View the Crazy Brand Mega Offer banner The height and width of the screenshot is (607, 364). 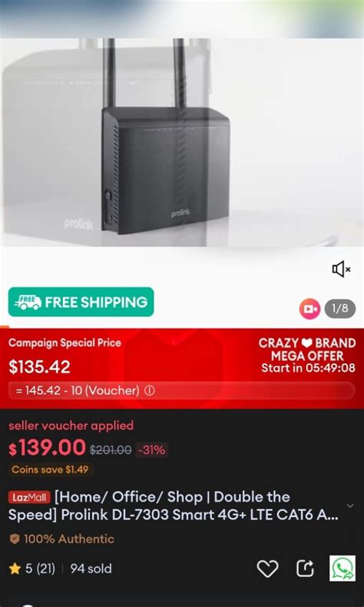[307, 355]
